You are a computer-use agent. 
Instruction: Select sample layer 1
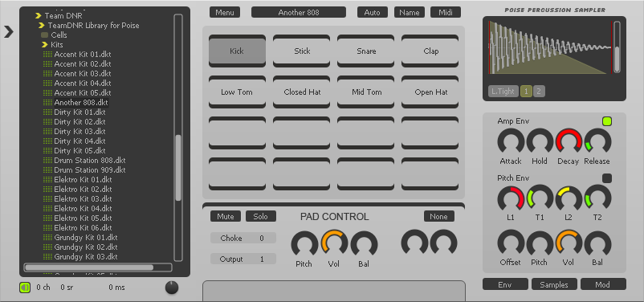point(525,92)
